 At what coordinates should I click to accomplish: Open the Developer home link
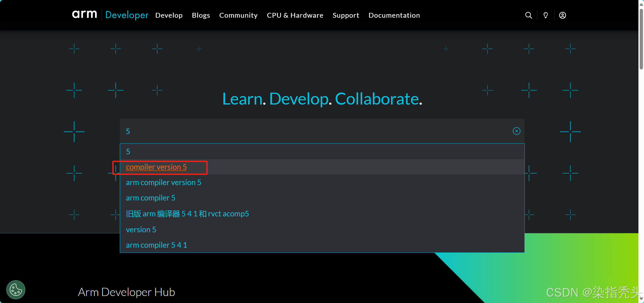pyautogui.click(x=127, y=15)
